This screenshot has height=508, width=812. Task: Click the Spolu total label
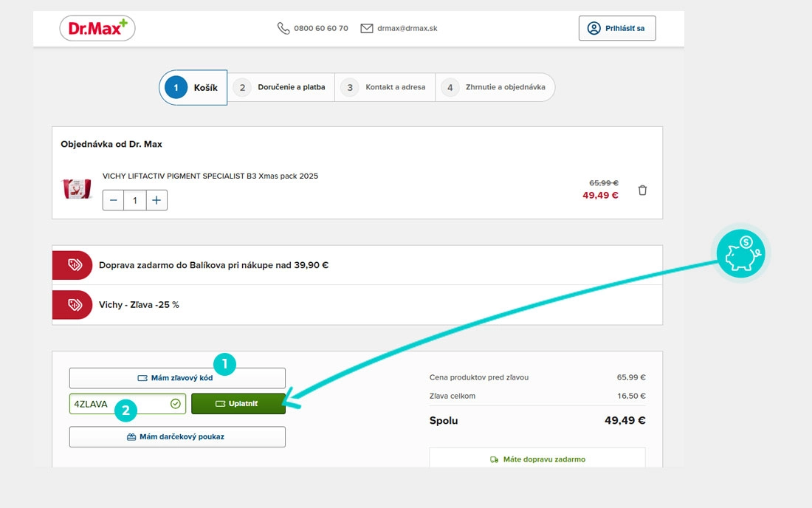tap(444, 420)
